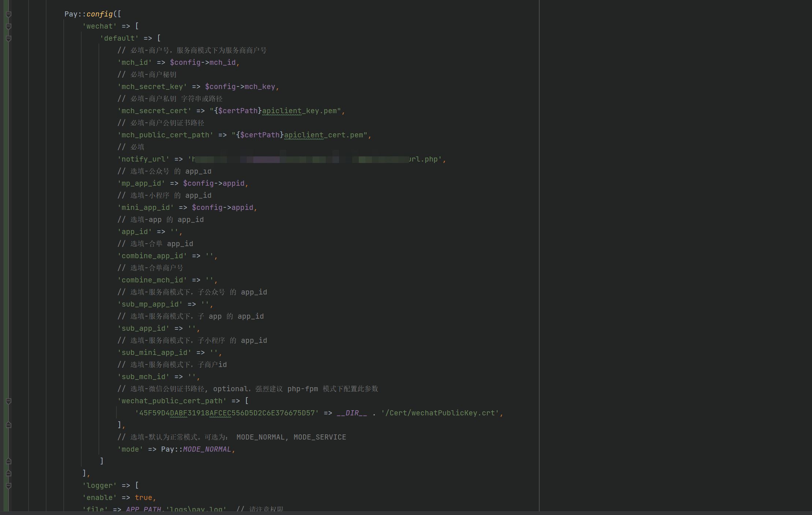Screen dimensions: 812x515
Task: Collapse the 'logger' array block
Action: (8, 486)
